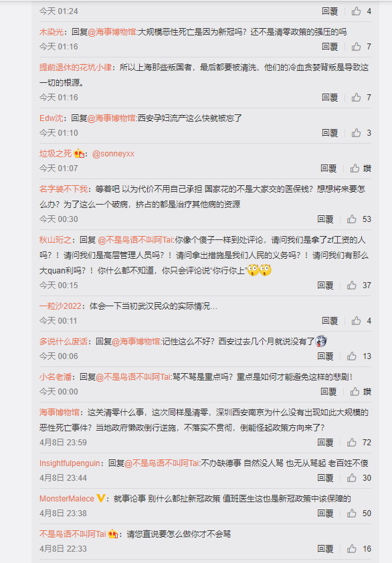
Task: Thumbs-up 垃圾之死's comment at 01:07
Action: tap(355, 168)
